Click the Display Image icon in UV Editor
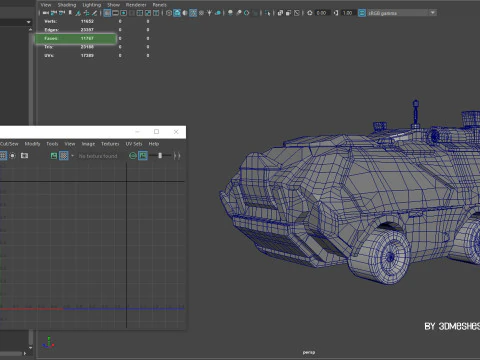This screenshot has height=360, width=480. [54, 156]
